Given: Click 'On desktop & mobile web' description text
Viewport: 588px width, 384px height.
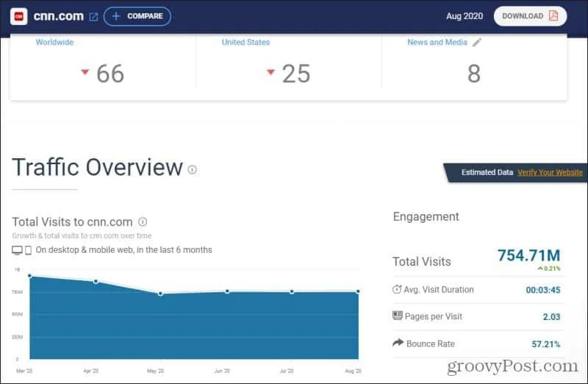Looking at the screenshot, I should click(123, 250).
